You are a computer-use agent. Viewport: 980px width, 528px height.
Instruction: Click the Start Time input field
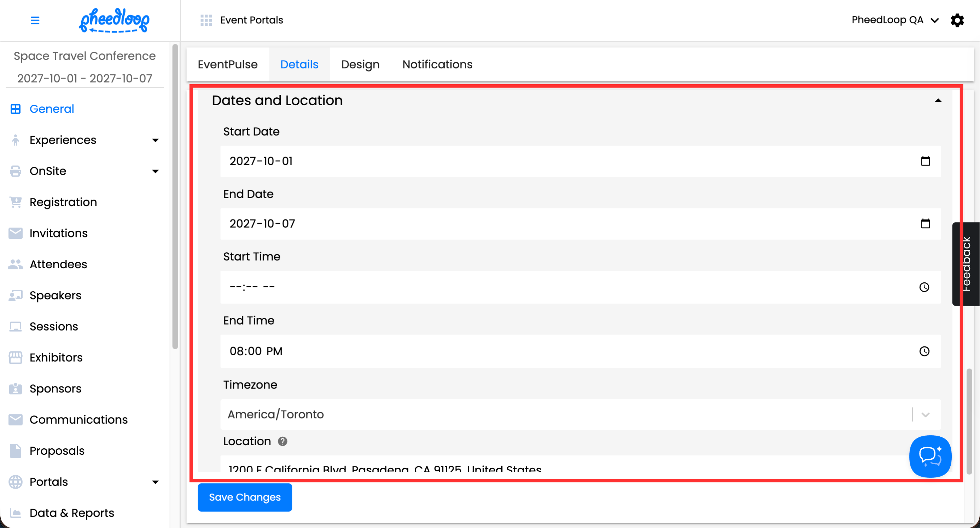click(533, 287)
